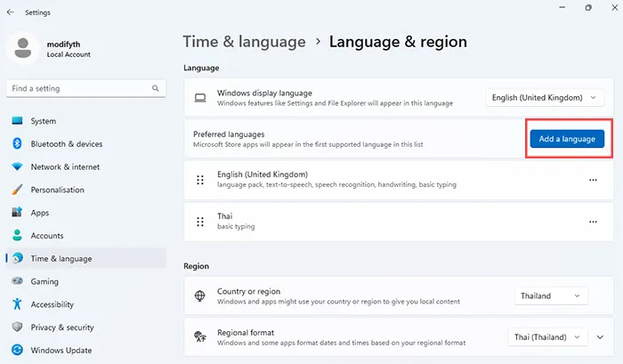Click the laptop icon beside Windows display language
Image resolution: width=623 pixels, height=364 pixels.
[200, 98]
